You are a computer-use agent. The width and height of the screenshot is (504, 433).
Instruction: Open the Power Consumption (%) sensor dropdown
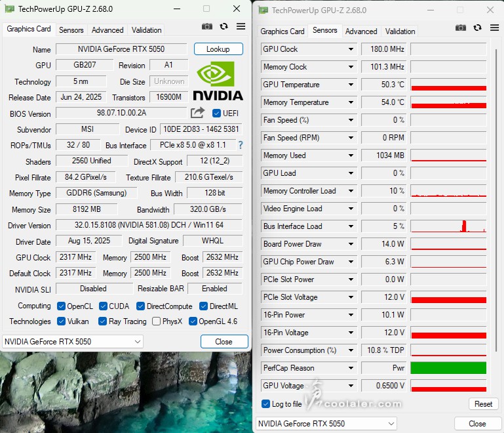351,350
